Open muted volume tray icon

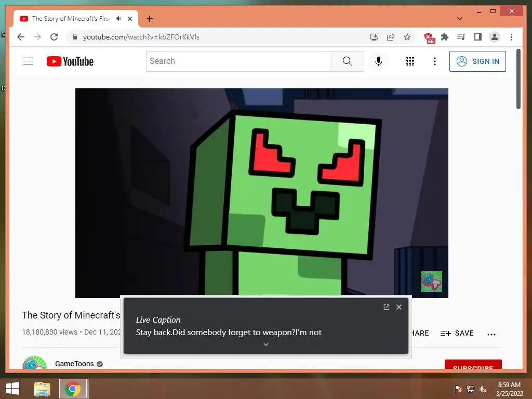[x=483, y=389]
